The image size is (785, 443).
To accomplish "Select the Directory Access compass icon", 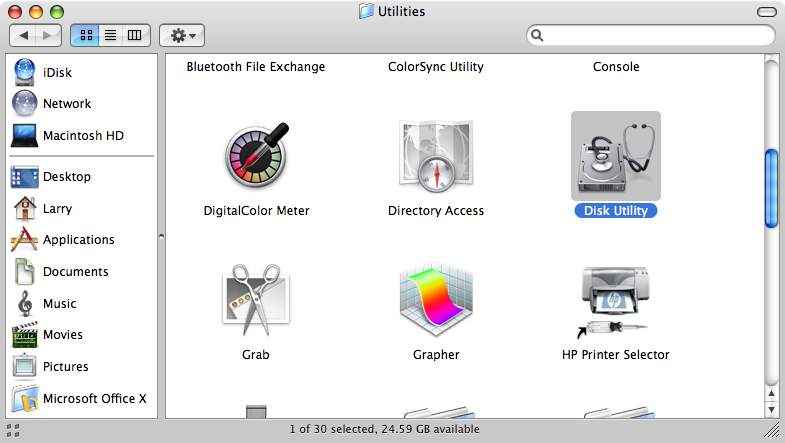I will point(436,156).
